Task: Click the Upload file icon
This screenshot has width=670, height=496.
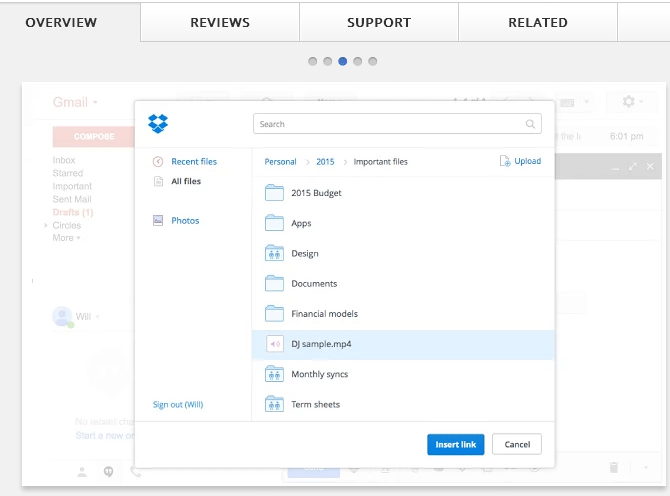Action: 505,161
